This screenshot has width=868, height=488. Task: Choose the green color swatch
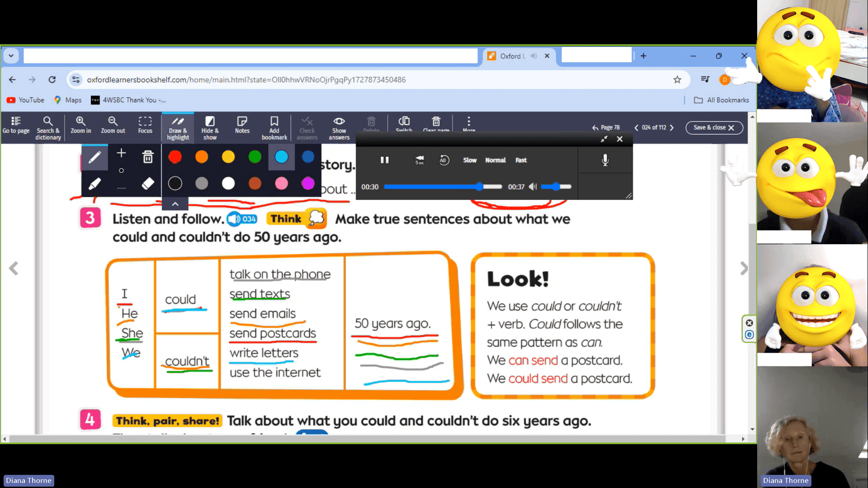255,157
